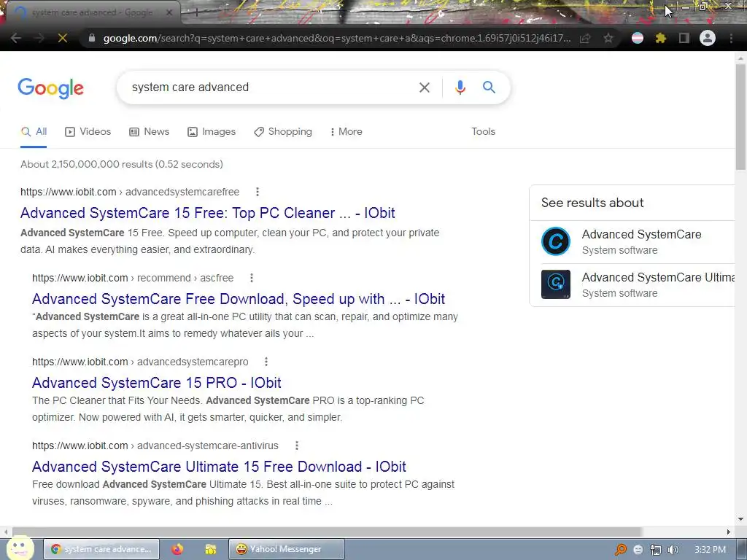Switch to the Shopping tab
This screenshot has width=747, height=560.
click(x=283, y=132)
